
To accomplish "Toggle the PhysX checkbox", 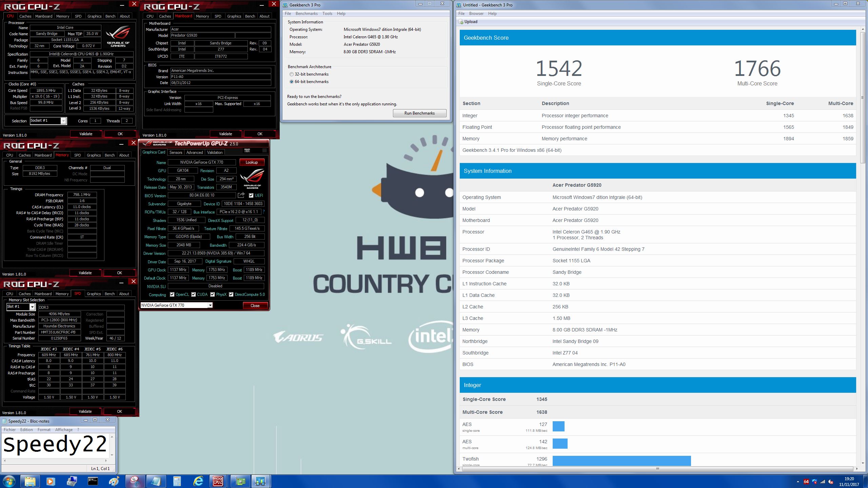I will 213,294.
